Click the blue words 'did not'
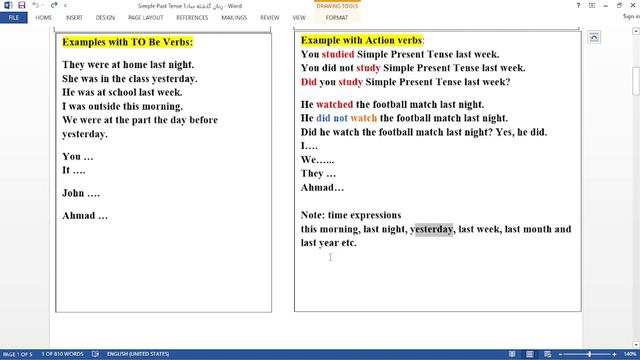 click(331, 118)
